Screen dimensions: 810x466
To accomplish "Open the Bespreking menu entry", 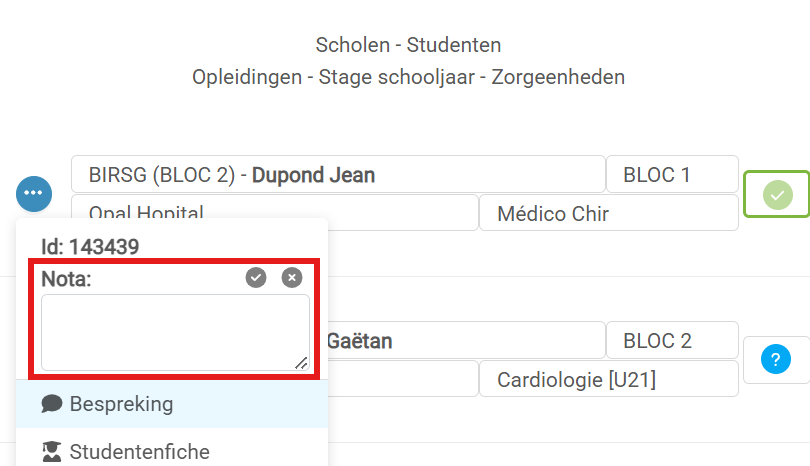I will click(x=172, y=403).
